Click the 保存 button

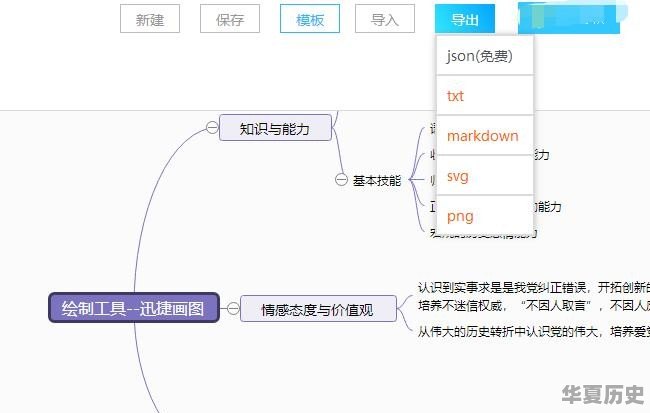[230, 19]
